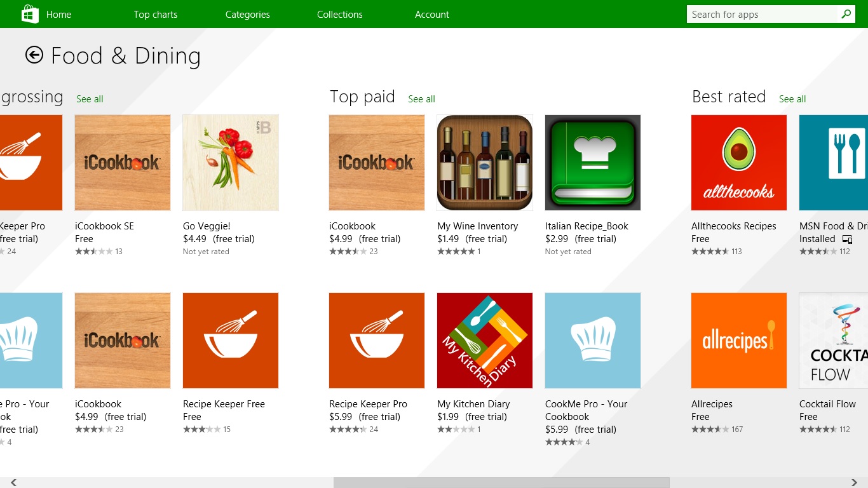
Task: Click 'Allrecipes' app name
Action: (x=712, y=404)
